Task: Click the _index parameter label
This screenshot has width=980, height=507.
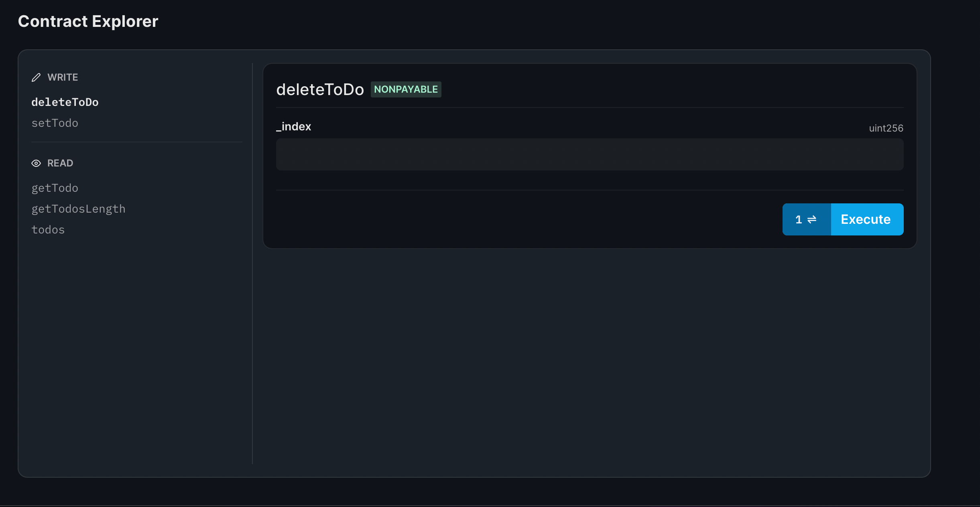Action: 293,126
